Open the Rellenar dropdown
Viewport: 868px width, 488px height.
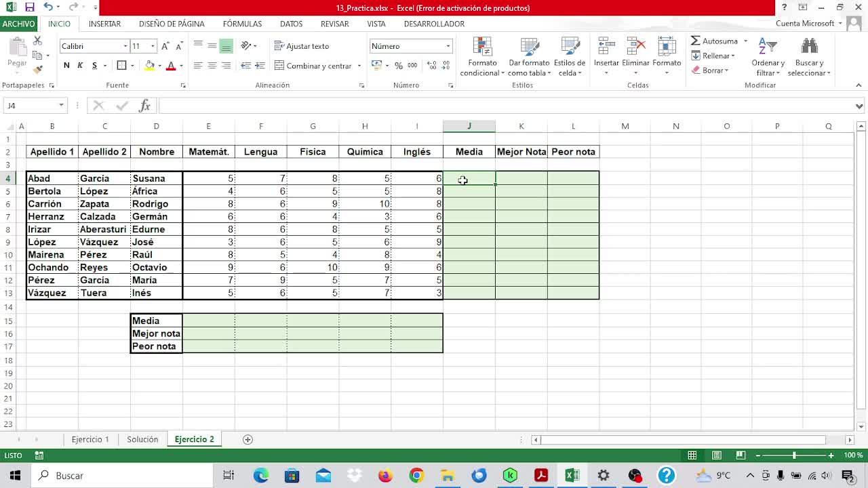(x=713, y=56)
